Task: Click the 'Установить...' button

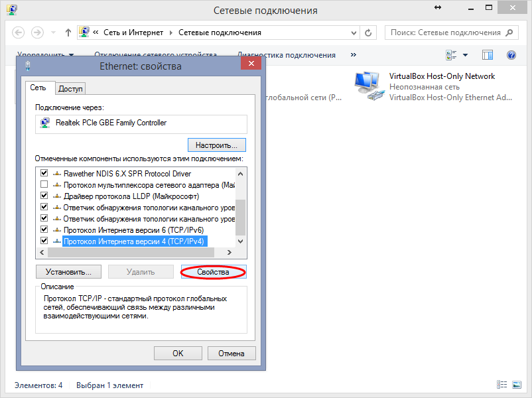Action: 68,272
